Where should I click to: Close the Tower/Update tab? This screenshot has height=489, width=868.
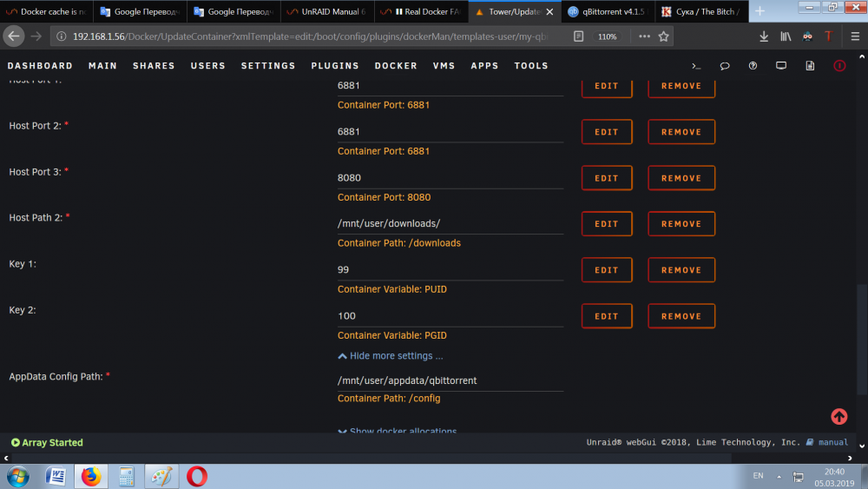pyautogui.click(x=549, y=11)
